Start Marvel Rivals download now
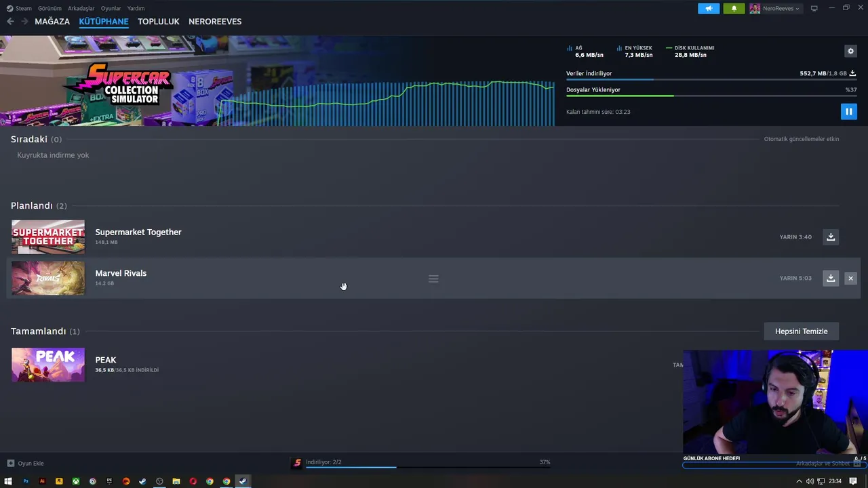This screenshot has width=868, height=488. pyautogui.click(x=831, y=278)
